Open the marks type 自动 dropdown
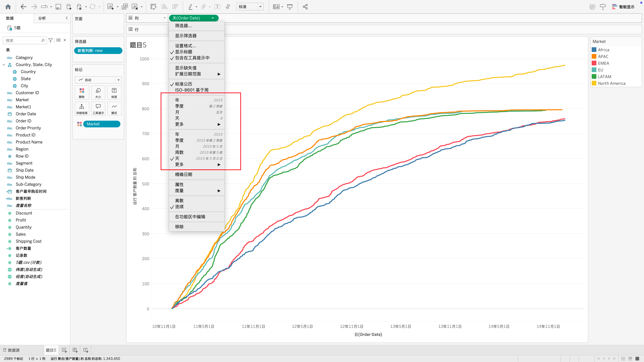This screenshot has width=644, height=362. (x=98, y=80)
